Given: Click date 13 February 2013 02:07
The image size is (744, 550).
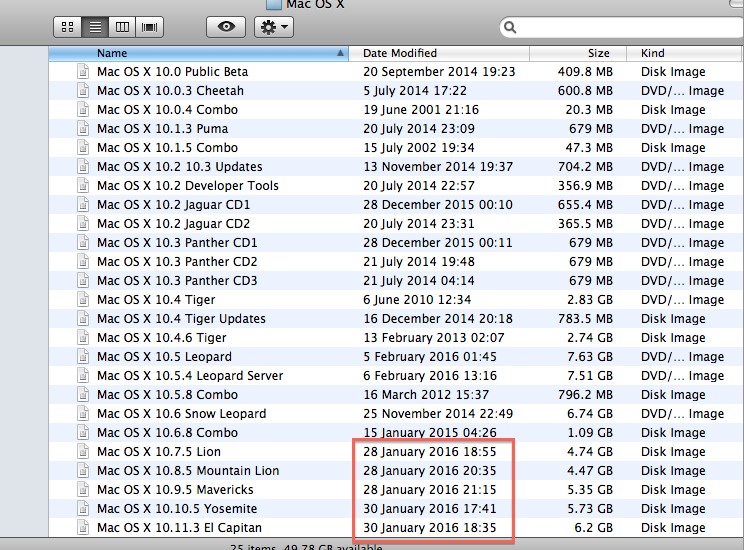Looking at the screenshot, I should [434, 337].
